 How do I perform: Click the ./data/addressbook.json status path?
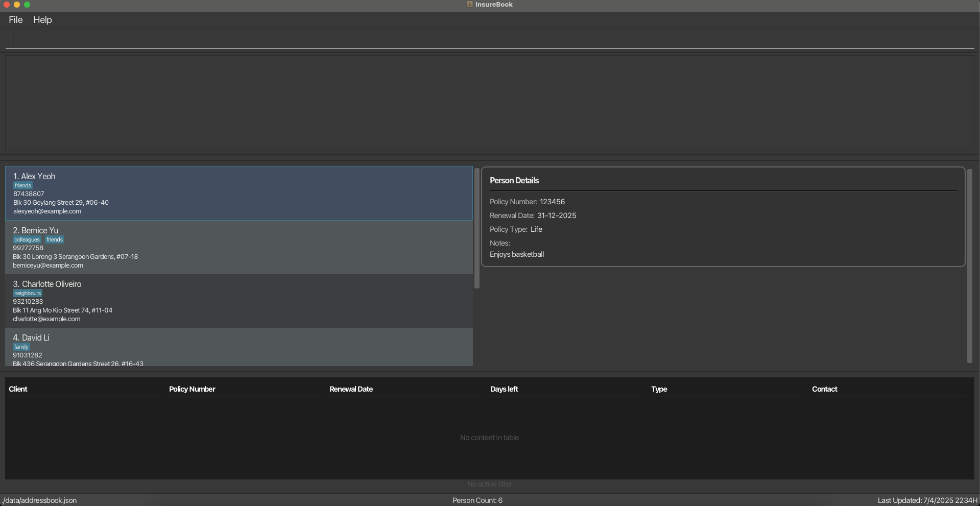click(x=39, y=501)
